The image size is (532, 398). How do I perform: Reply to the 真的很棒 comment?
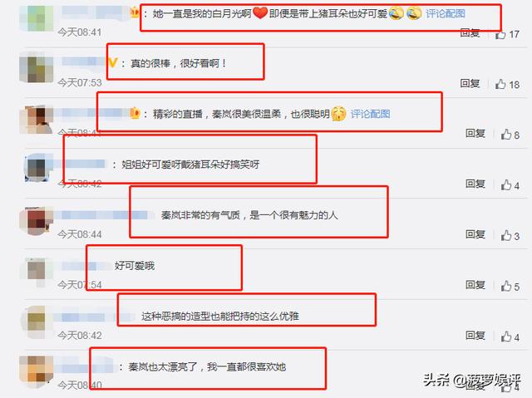click(470, 83)
